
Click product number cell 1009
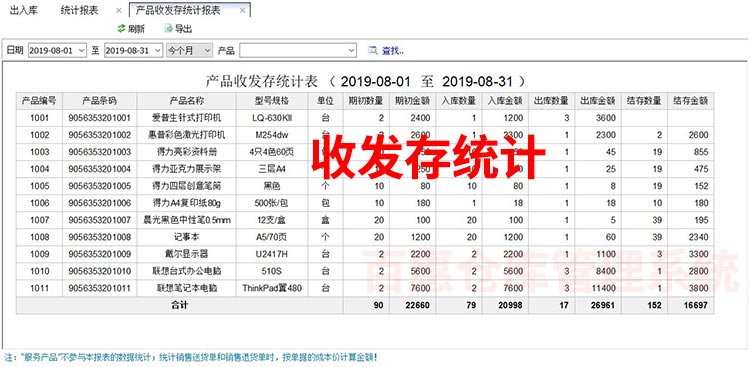[39, 254]
